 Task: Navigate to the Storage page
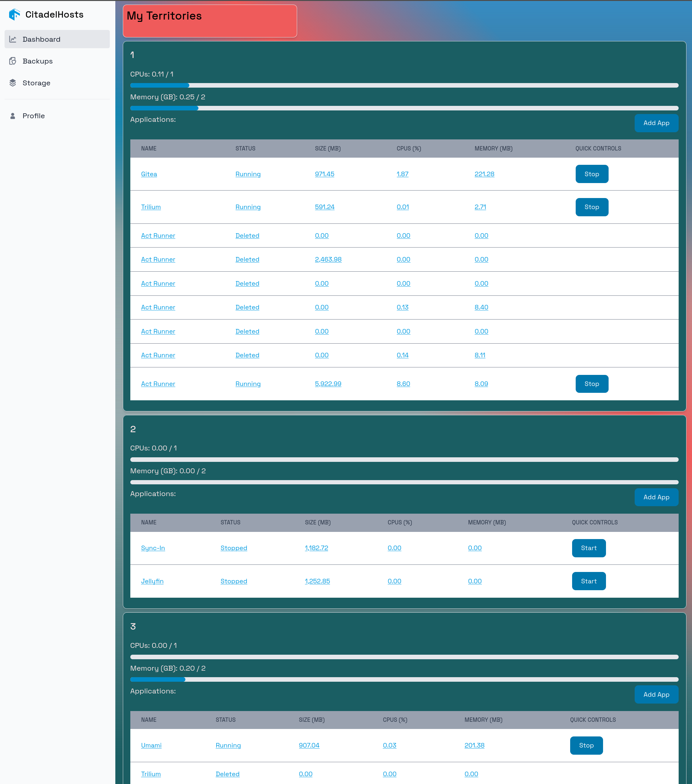click(x=36, y=83)
